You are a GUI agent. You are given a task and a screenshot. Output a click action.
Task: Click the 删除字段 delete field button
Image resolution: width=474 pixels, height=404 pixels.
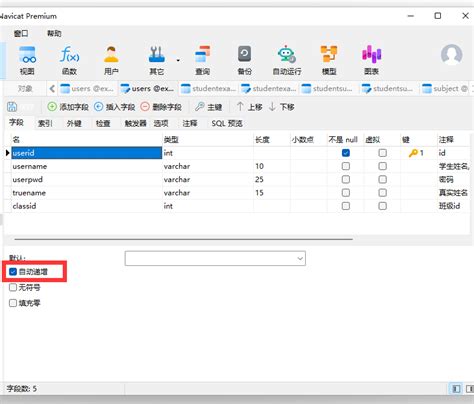(161, 107)
